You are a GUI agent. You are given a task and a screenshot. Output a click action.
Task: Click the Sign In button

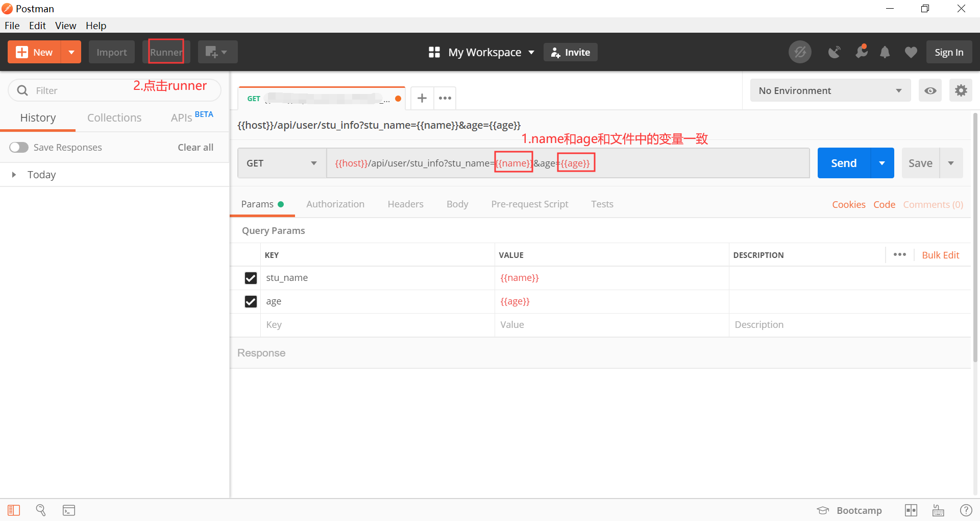tap(949, 52)
